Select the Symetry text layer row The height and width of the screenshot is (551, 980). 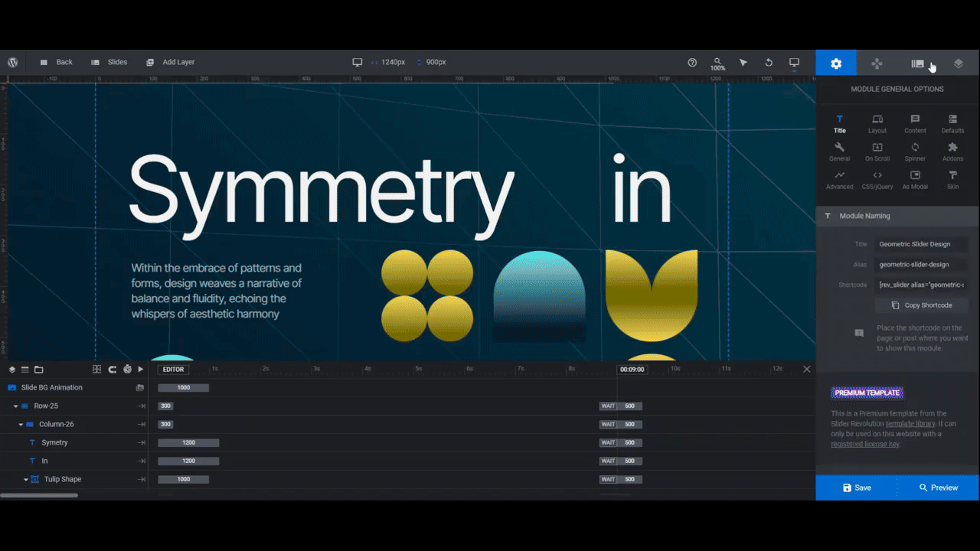[75, 442]
